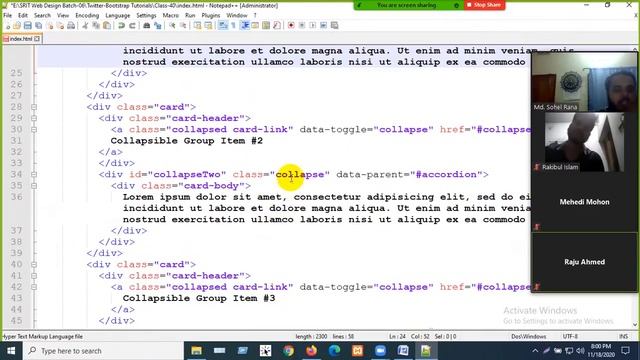This screenshot has height=360, width=640.
Task: Toggle Synchronize Horizontal Scrolling
Action: tap(208, 25)
